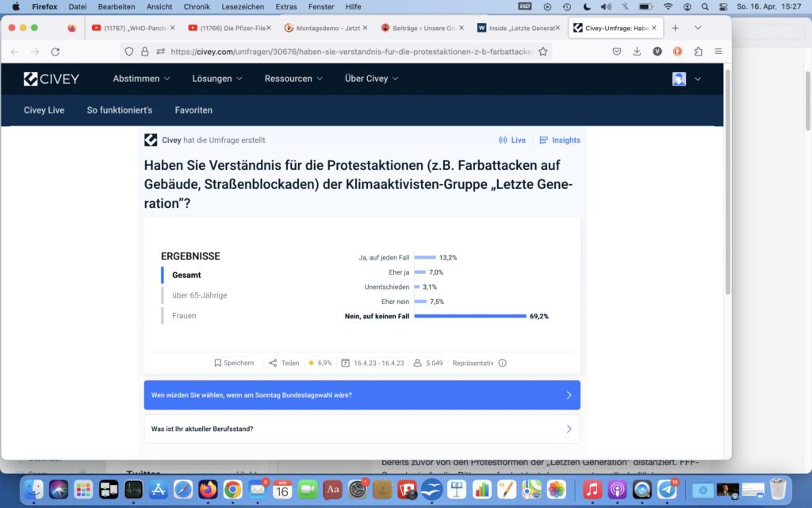Click Speichern to save the survey
This screenshot has height=508, width=812.
234,363
